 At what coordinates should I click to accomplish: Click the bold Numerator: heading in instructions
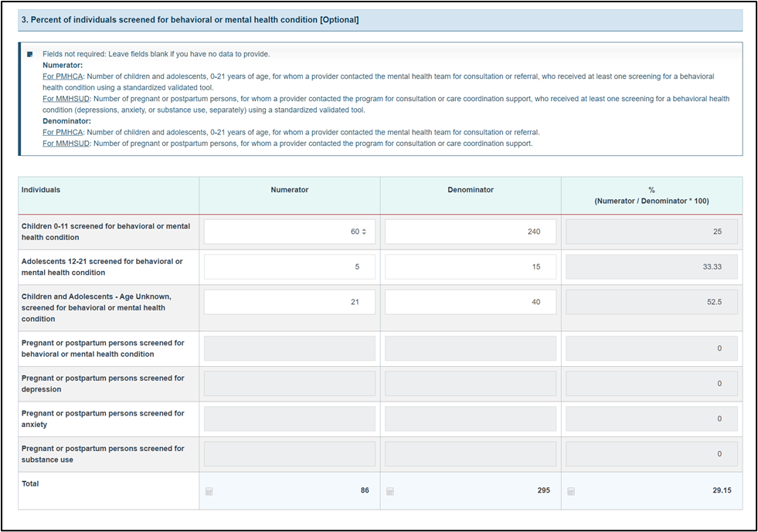(63, 65)
